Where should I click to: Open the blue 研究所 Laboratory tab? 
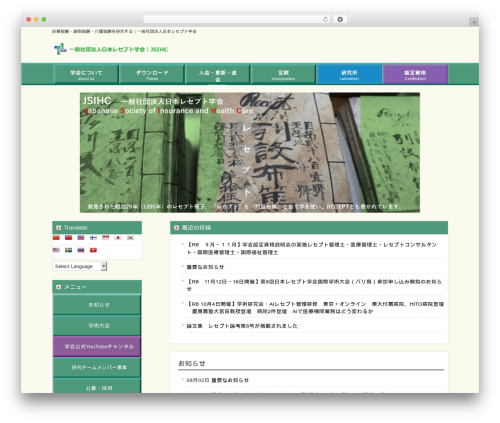[x=349, y=74]
